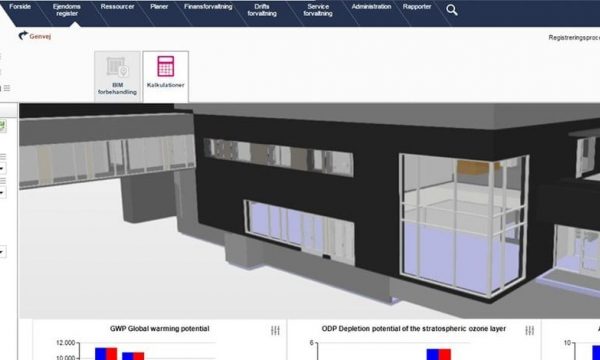Screen dimensions: 600x360
Task: Open GWP chart settings sliders icon
Action: [x=275, y=331]
